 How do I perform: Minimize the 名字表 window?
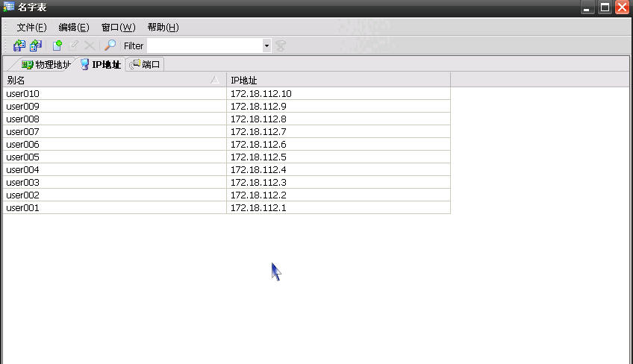point(587,7)
